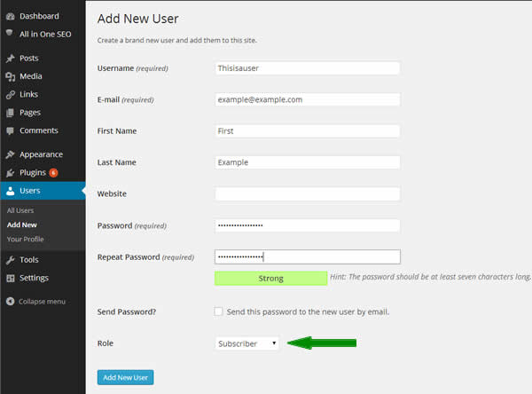
Task: Click into the Website input field
Action: 308,194
